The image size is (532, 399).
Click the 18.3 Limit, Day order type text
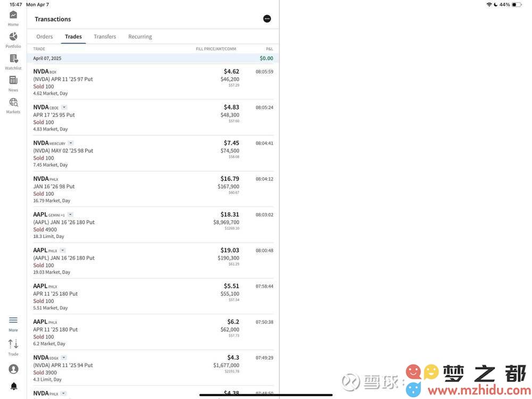tap(48, 237)
